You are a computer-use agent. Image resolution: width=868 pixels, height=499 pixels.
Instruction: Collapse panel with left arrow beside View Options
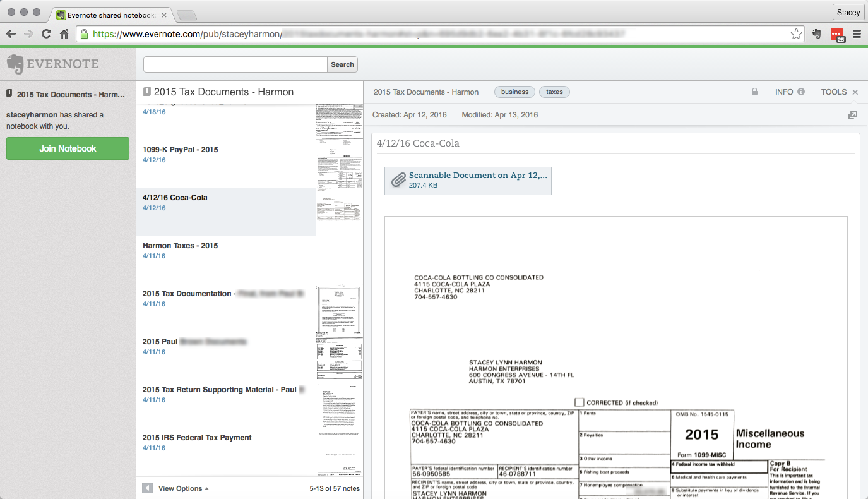[147, 488]
